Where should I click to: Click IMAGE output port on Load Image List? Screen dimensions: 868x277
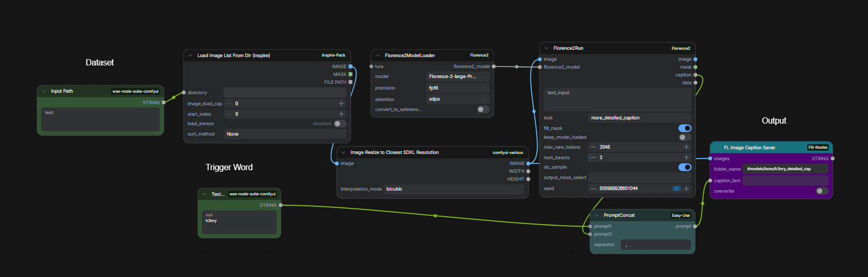(x=350, y=67)
